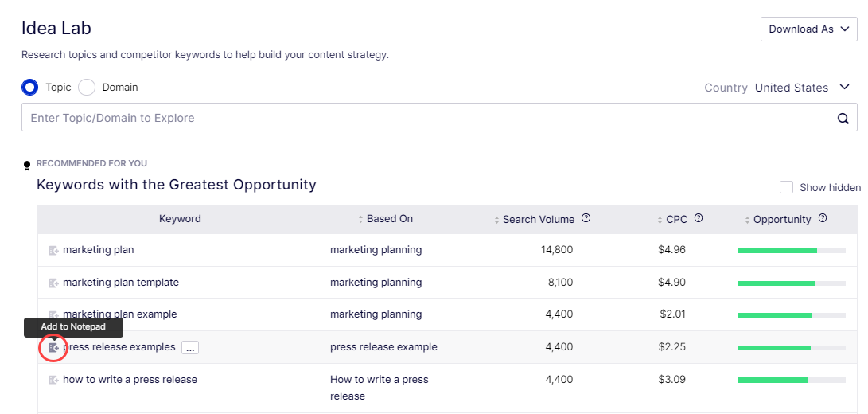The image size is (868, 414).
Task: Select the Domain radio button
Action: (x=87, y=88)
